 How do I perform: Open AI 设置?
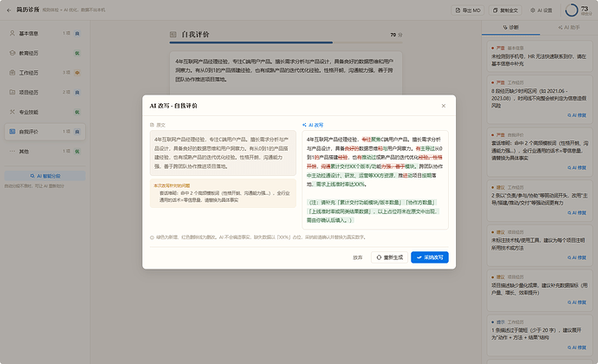[x=541, y=10]
